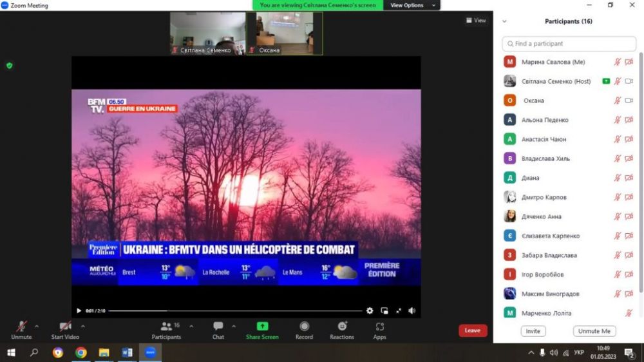Click the Record button icon
The height and width of the screenshot is (362, 644).
click(304, 327)
